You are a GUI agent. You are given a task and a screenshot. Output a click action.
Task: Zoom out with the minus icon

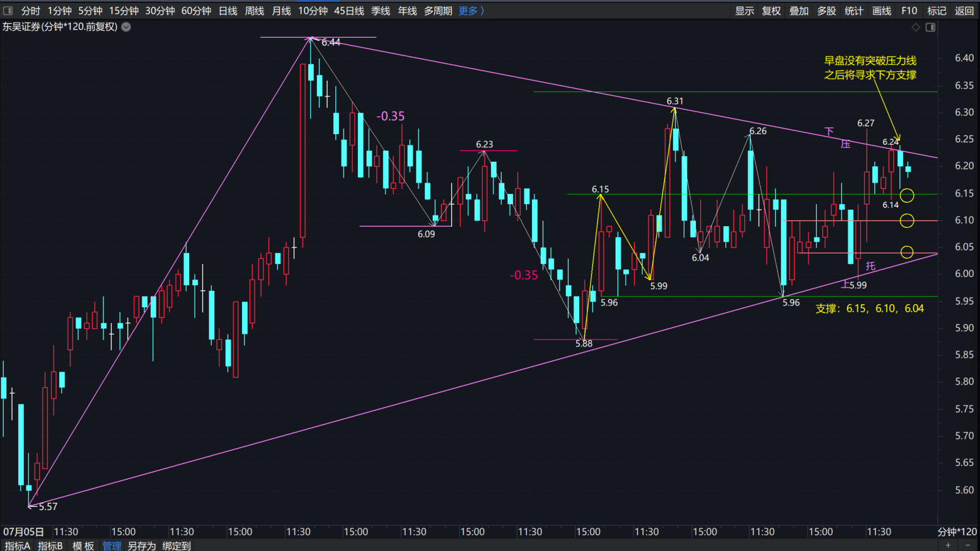click(968, 545)
